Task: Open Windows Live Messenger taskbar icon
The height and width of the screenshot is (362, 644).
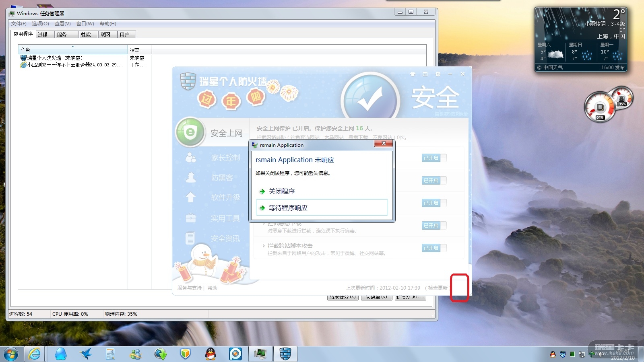Action: 136,354
